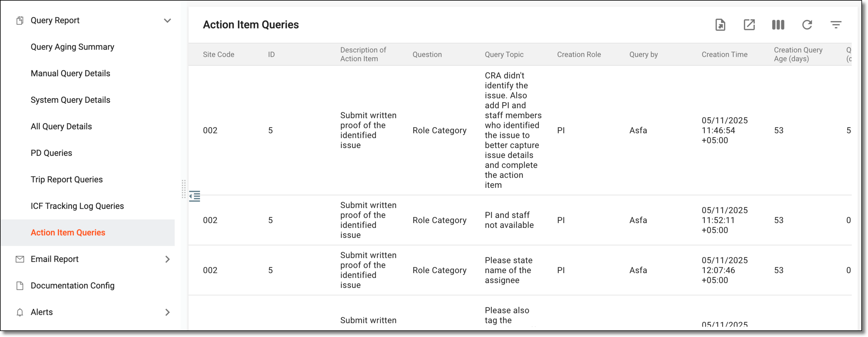This screenshot has width=868, height=337.
Task: Open Query Aging Summary
Action: click(x=72, y=47)
